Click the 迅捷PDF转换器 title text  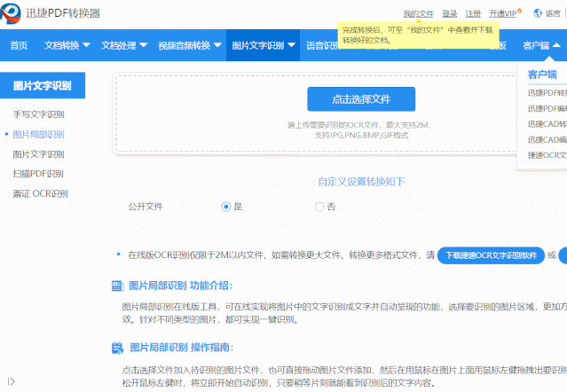[63, 13]
